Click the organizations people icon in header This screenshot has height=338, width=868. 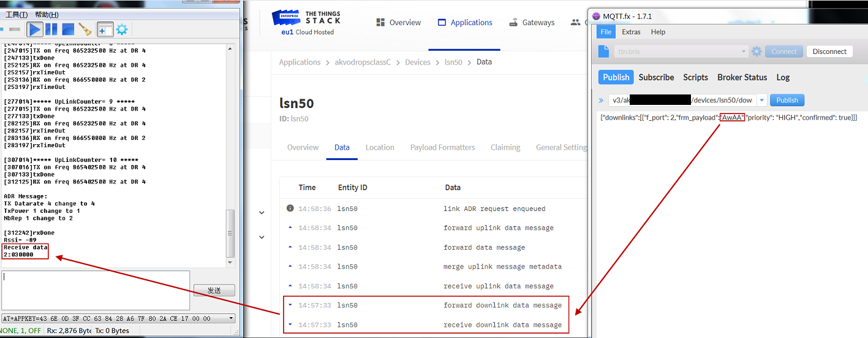[x=575, y=23]
